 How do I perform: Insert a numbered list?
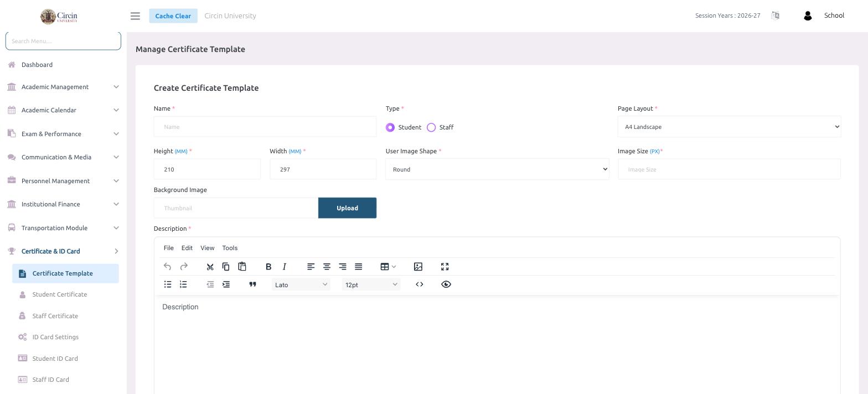[x=183, y=284]
